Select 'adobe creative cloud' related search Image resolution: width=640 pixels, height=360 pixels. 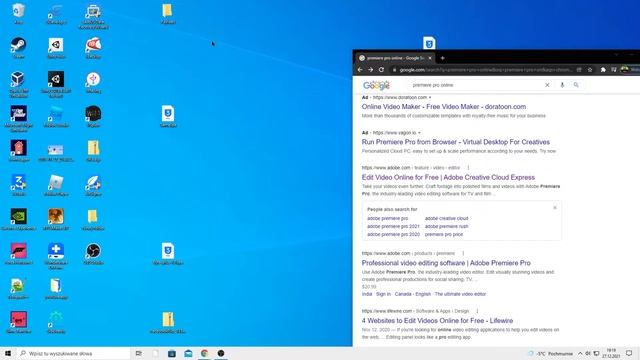coord(447,218)
